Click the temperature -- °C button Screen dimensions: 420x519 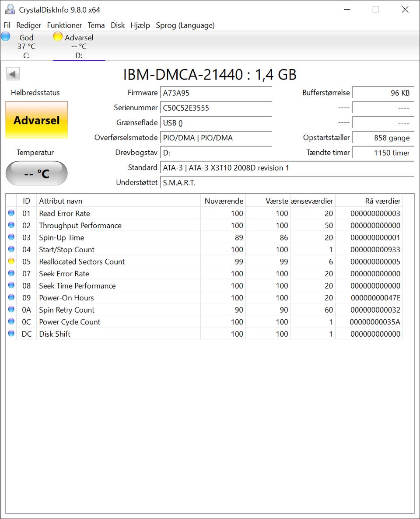36,174
